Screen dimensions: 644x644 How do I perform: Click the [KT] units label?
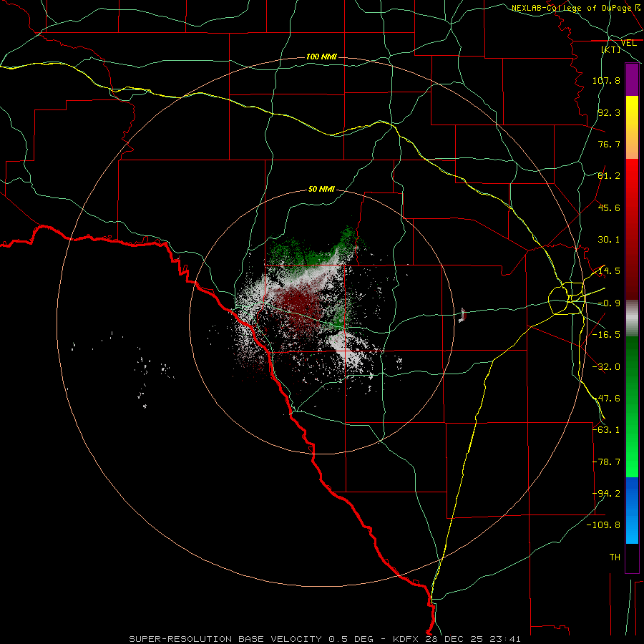[x=610, y=49]
